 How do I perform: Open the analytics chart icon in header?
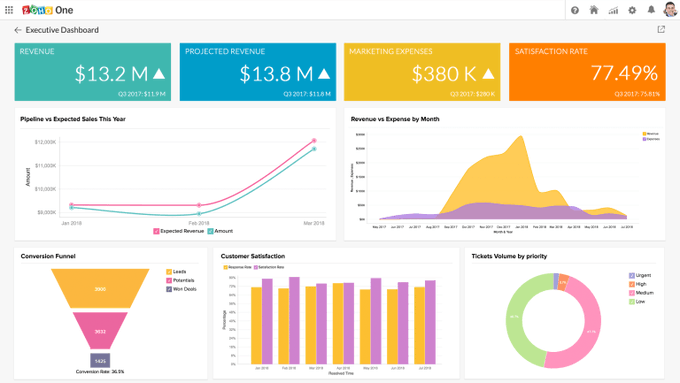click(x=613, y=10)
